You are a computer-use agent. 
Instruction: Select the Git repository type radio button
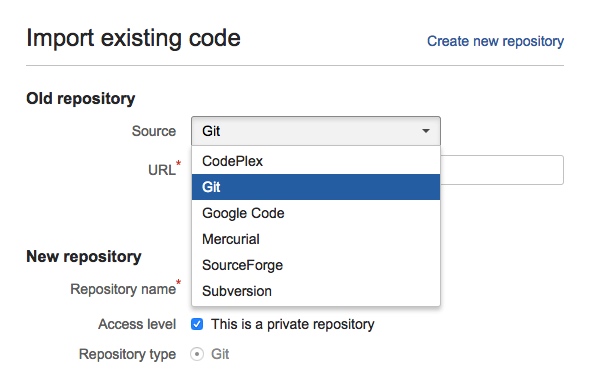pos(197,354)
